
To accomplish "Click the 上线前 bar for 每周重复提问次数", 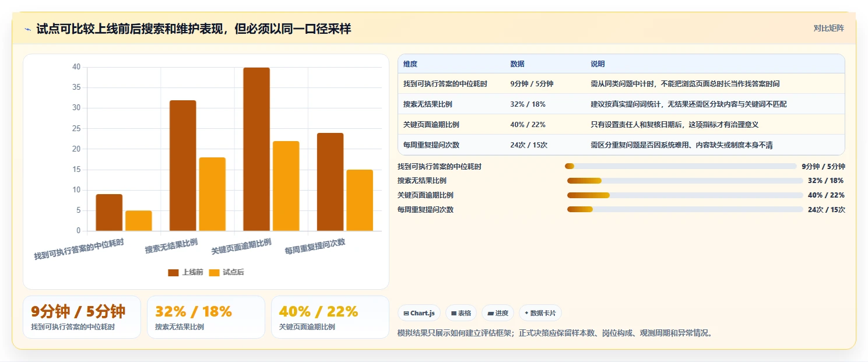I will [x=330, y=182].
